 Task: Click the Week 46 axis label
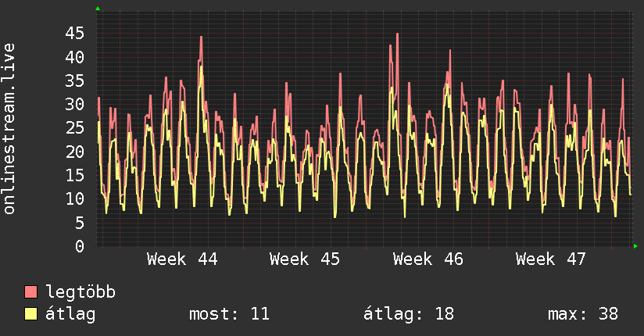428,259
